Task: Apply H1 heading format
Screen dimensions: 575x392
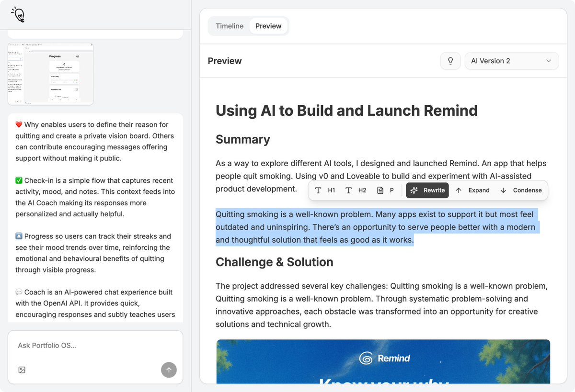Action: 325,190
